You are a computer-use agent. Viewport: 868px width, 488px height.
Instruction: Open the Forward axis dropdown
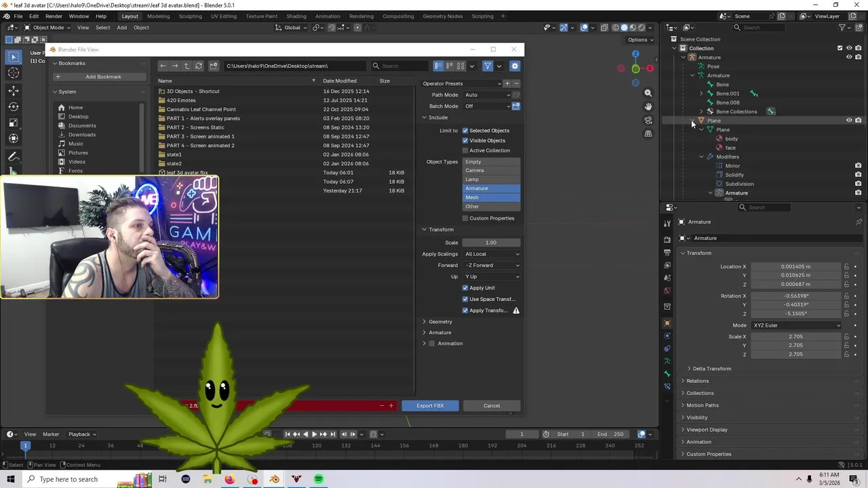click(492, 266)
